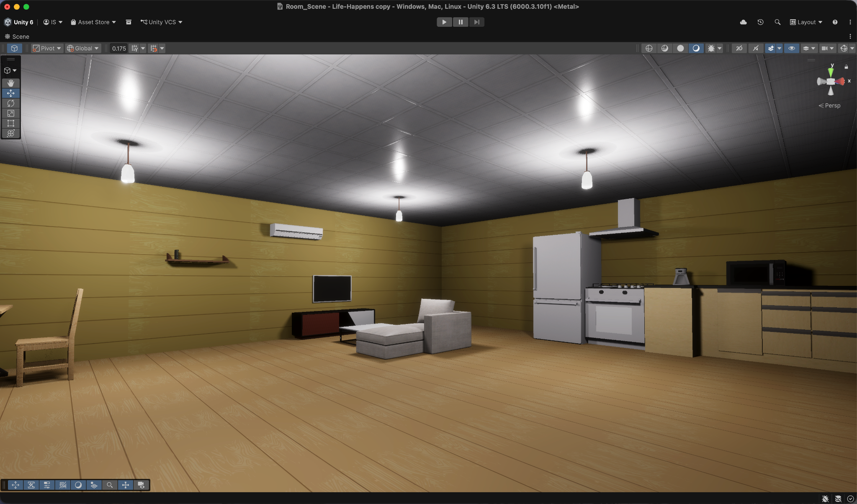
Task: Click the Step frame button
Action: pyautogui.click(x=476, y=22)
